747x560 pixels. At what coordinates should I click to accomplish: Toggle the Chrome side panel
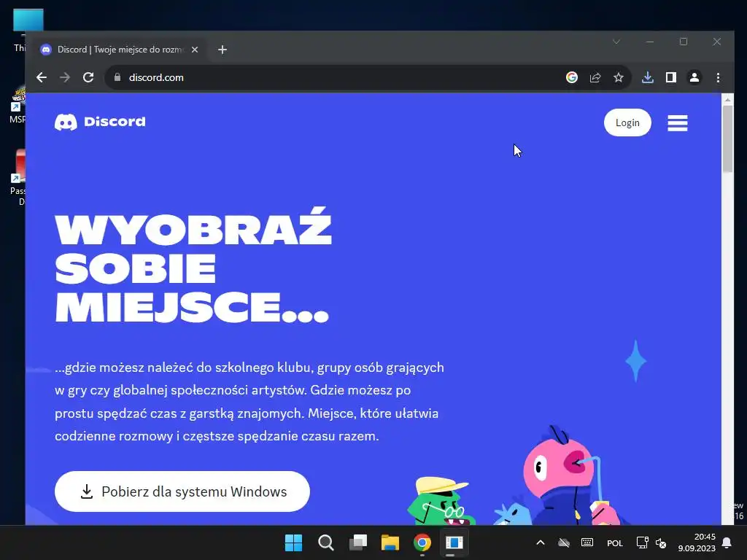point(671,77)
